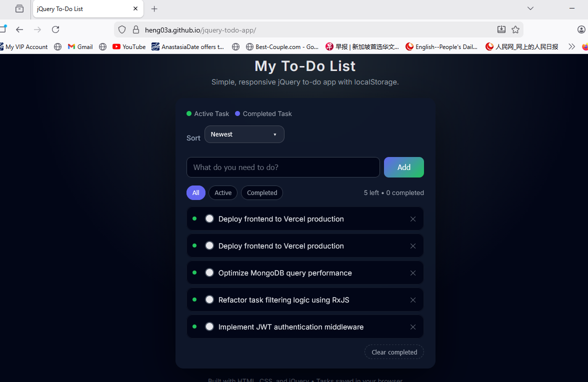Remove 'Refactor task filtering logic using RxJS'

click(413, 299)
